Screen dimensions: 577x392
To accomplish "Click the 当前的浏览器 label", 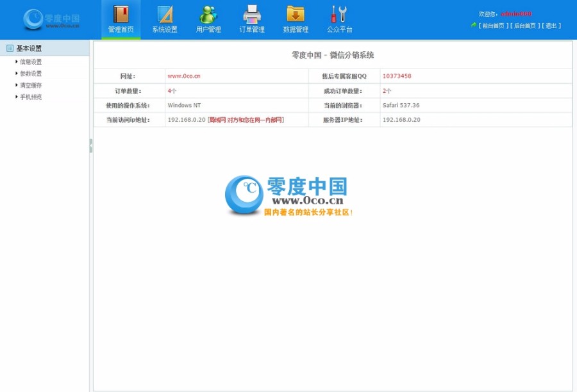I will [x=343, y=106].
